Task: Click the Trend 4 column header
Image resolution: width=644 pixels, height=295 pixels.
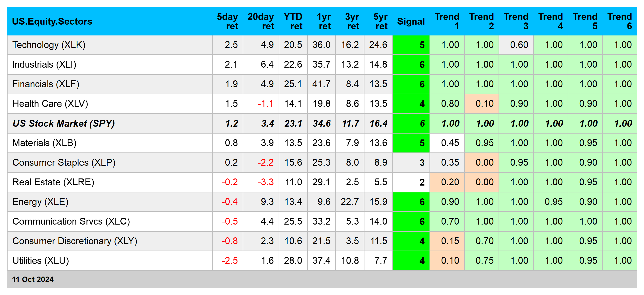Action: pyautogui.click(x=551, y=22)
